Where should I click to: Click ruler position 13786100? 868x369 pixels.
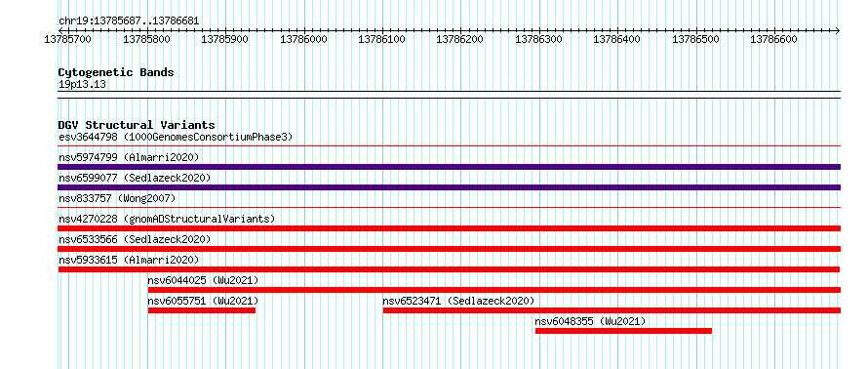click(382, 39)
